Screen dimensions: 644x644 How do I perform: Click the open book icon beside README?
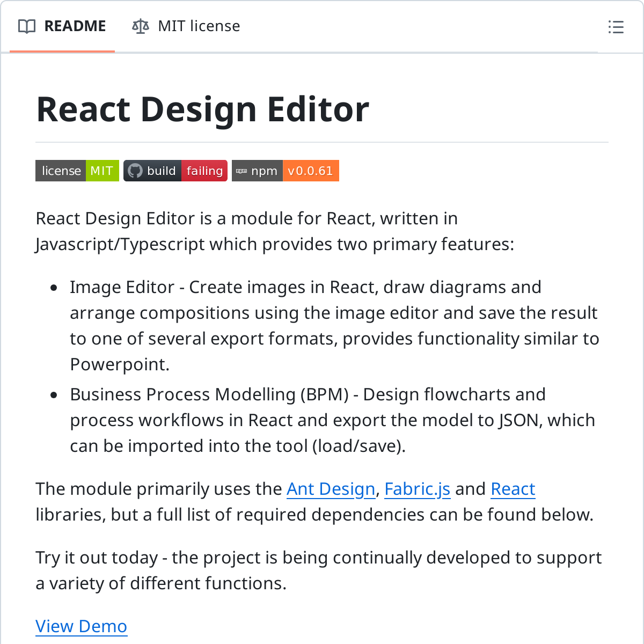(x=26, y=26)
